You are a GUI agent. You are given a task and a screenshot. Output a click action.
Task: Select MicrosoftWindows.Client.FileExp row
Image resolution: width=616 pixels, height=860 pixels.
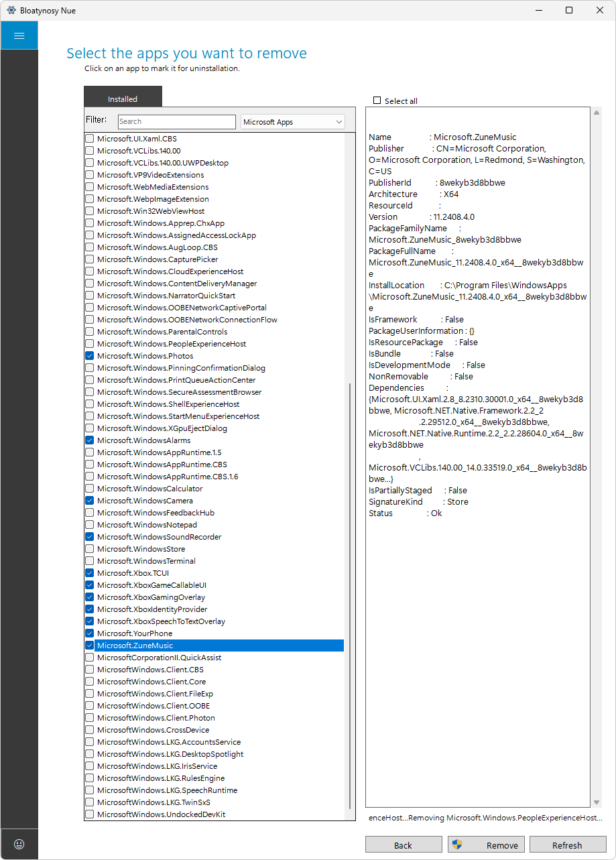(214, 694)
